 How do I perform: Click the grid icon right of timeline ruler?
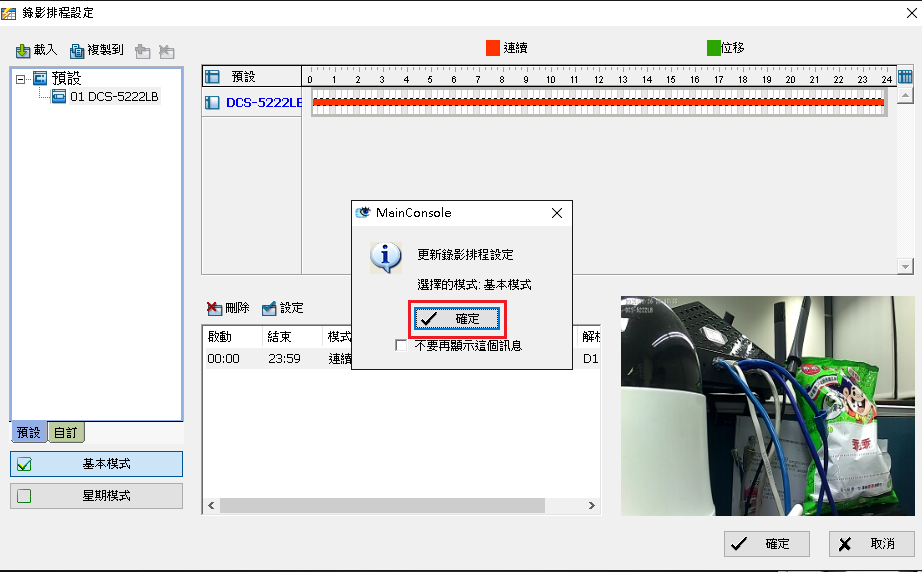coord(905,77)
